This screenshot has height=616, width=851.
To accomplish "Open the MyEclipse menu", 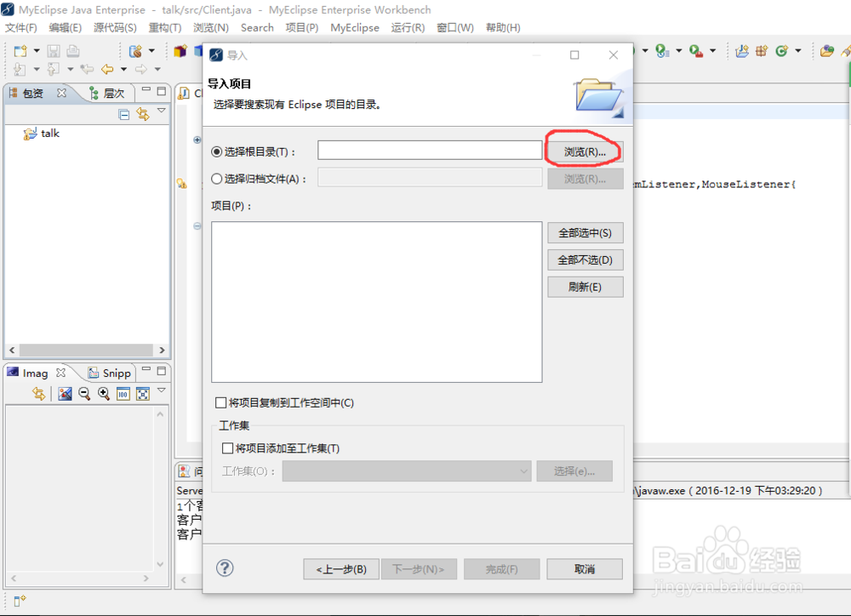I will (355, 28).
